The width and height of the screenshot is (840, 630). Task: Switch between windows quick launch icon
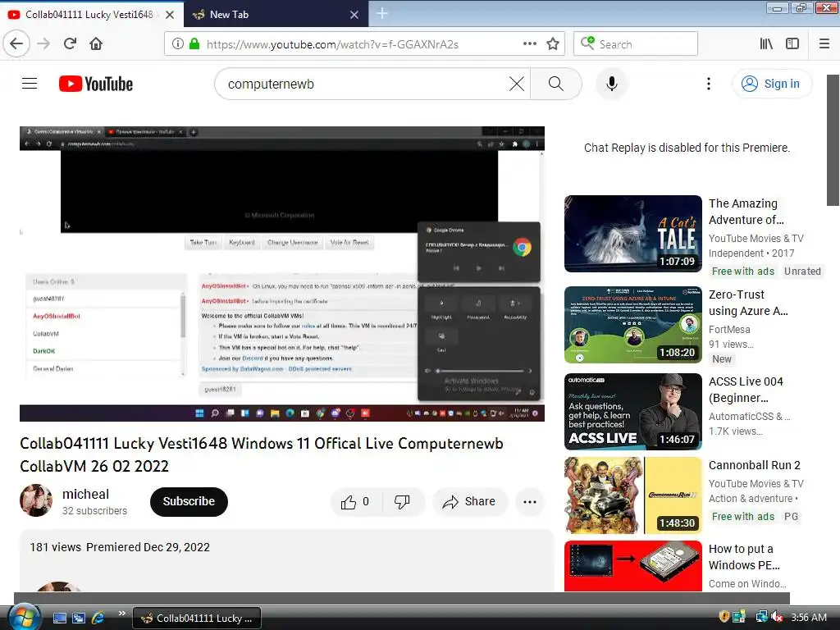pyautogui.click(x=79, y=618)
